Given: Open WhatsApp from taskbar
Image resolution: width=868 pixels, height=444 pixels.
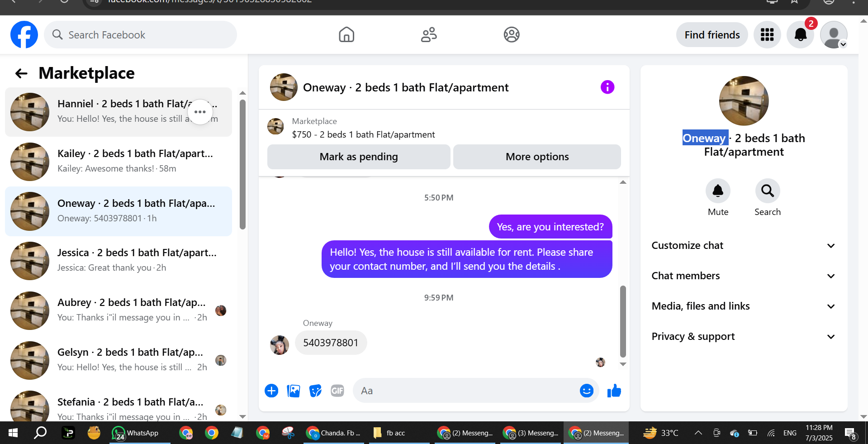Looking at the screenshot, I should (x=140, y=433).
